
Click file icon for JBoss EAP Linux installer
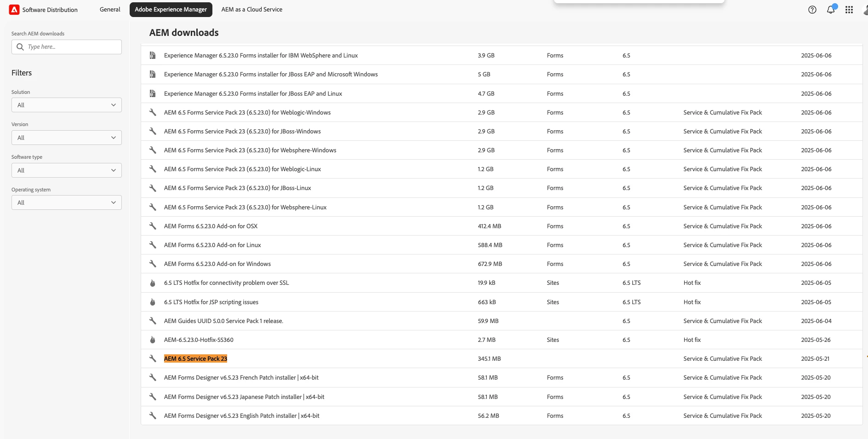point(153,93)
